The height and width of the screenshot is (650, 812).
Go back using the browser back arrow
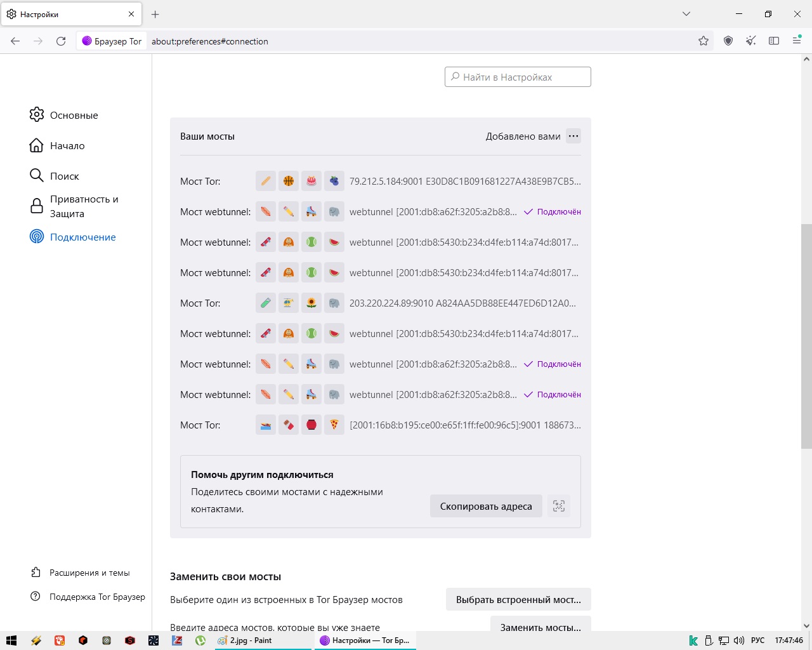pyautogui.click(x=15, y=41)
